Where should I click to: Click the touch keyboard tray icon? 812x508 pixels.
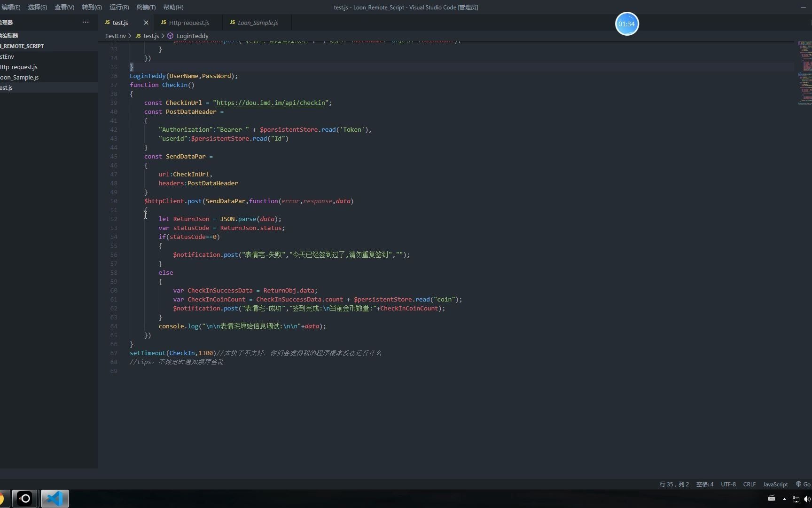coord(772,499)
